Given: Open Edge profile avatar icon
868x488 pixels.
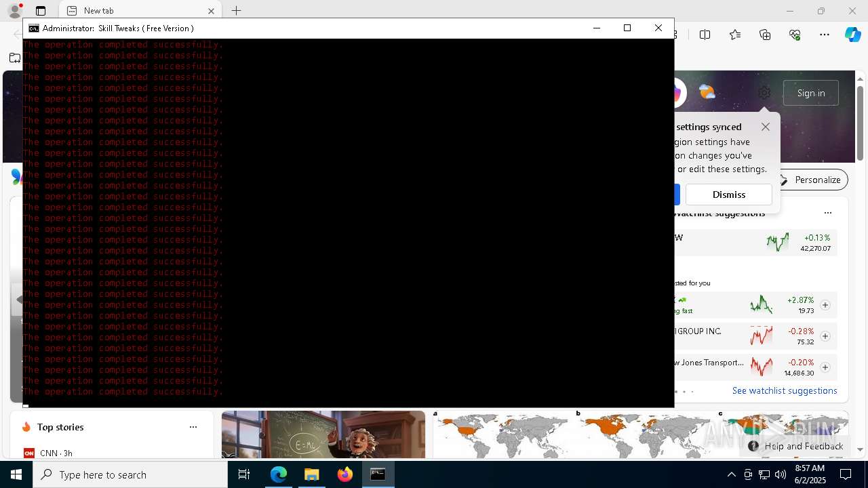Looking at the screenshot, I should (x=14, y=10).
